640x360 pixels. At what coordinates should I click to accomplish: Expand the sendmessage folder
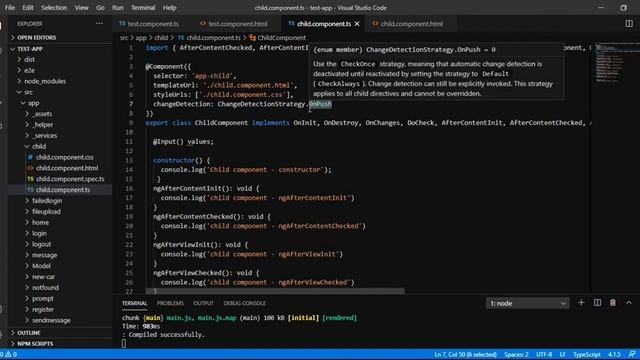coord(60,320)
